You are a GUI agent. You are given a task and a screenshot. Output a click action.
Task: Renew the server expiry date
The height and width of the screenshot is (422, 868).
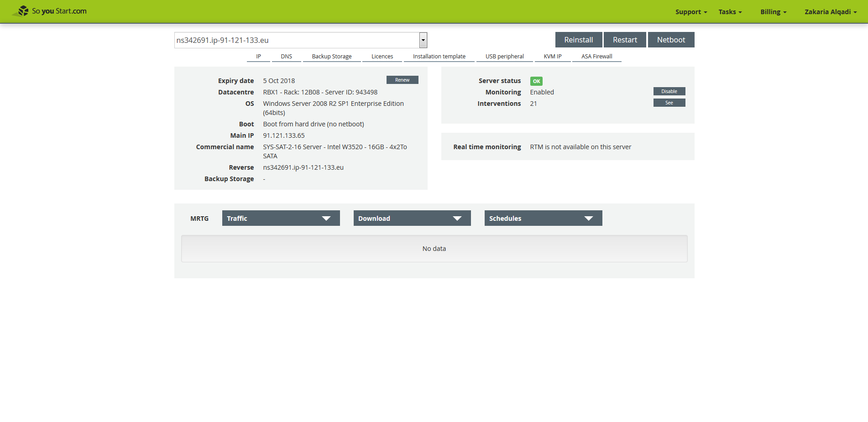click(402, 80)
